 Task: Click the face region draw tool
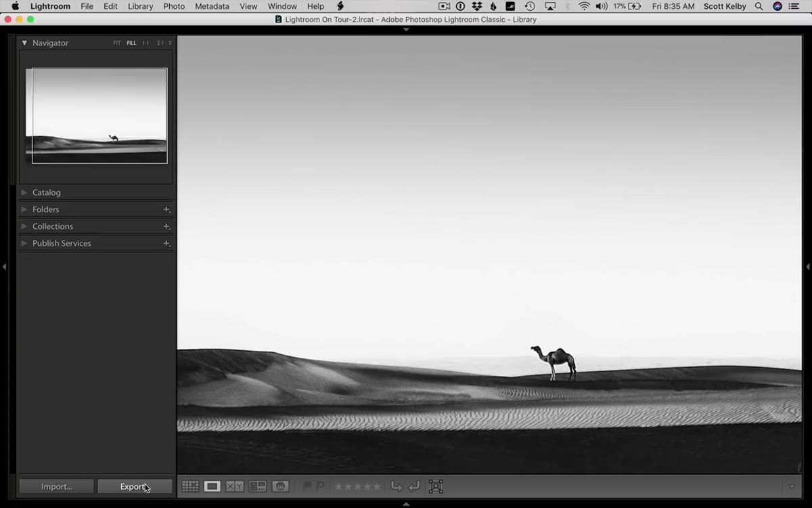pos(436,486)
